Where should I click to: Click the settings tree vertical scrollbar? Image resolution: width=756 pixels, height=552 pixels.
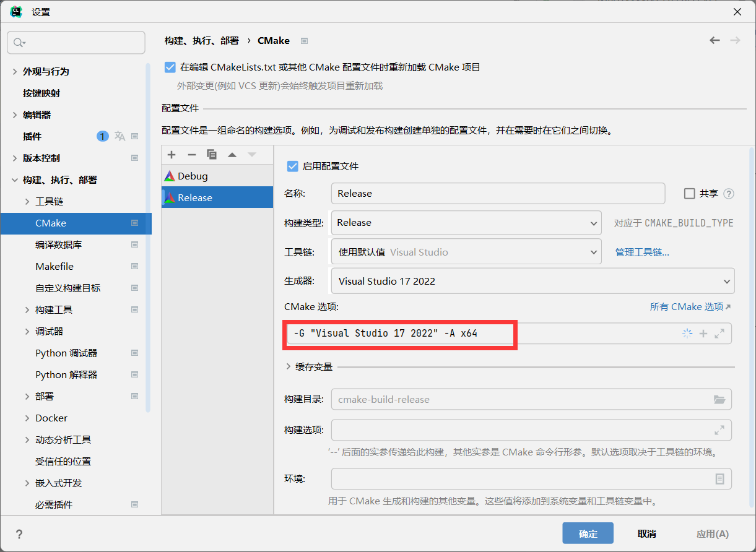(x=148, y=238)
